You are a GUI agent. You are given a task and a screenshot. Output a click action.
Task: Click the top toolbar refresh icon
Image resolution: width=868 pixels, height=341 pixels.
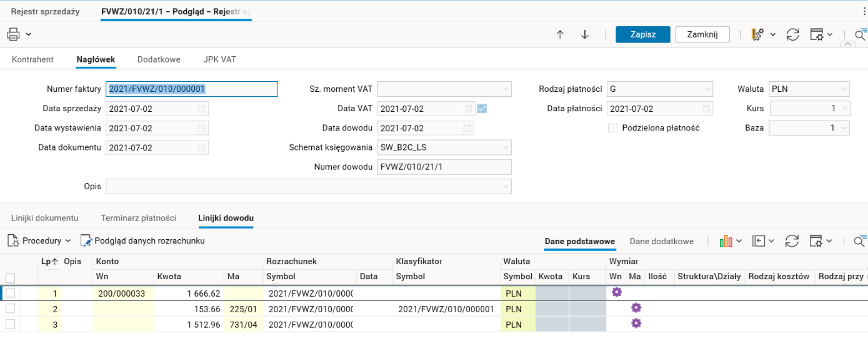tap(793, 35)
